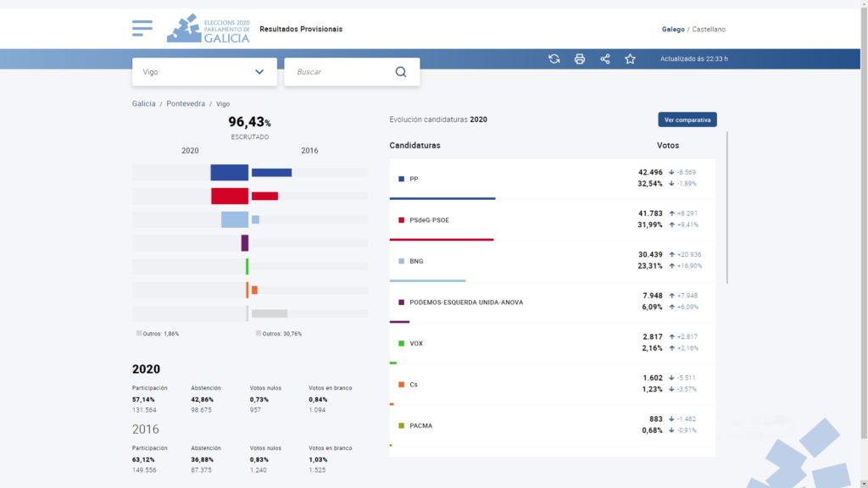Screen dimensions: 868x488
Task: Click the candidaturas list scrollbar
Action: pyautogui.click(x=727, y=208)
